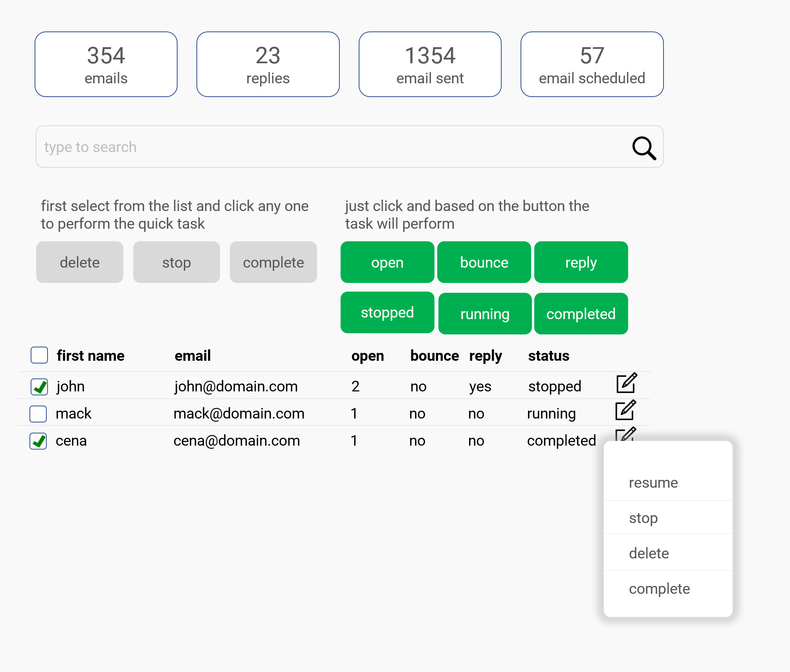Click the bounce column header
790x672 pixels.
point(434,356)
